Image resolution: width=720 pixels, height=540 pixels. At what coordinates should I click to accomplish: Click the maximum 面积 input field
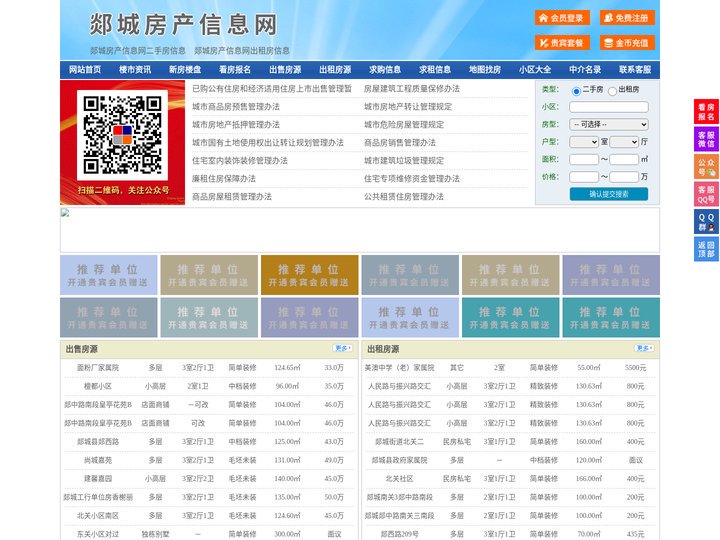(x=624, y=159)
